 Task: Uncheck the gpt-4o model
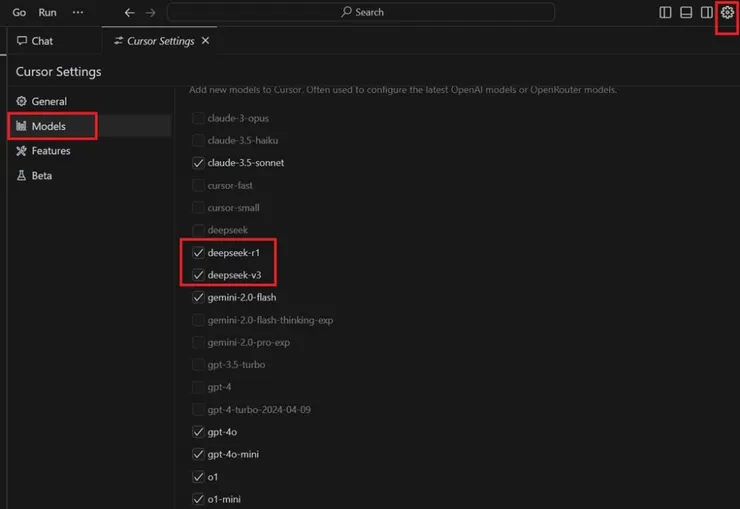click(198, 432)
